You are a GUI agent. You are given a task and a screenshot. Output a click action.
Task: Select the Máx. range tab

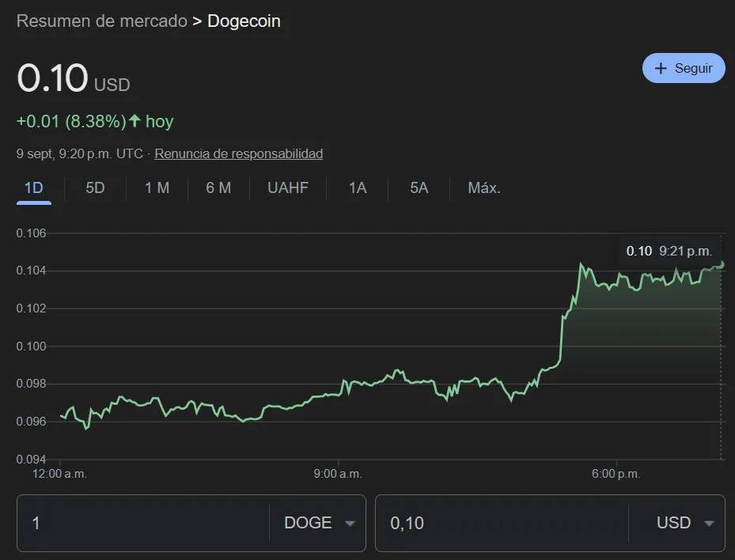[x=484, y=188]
